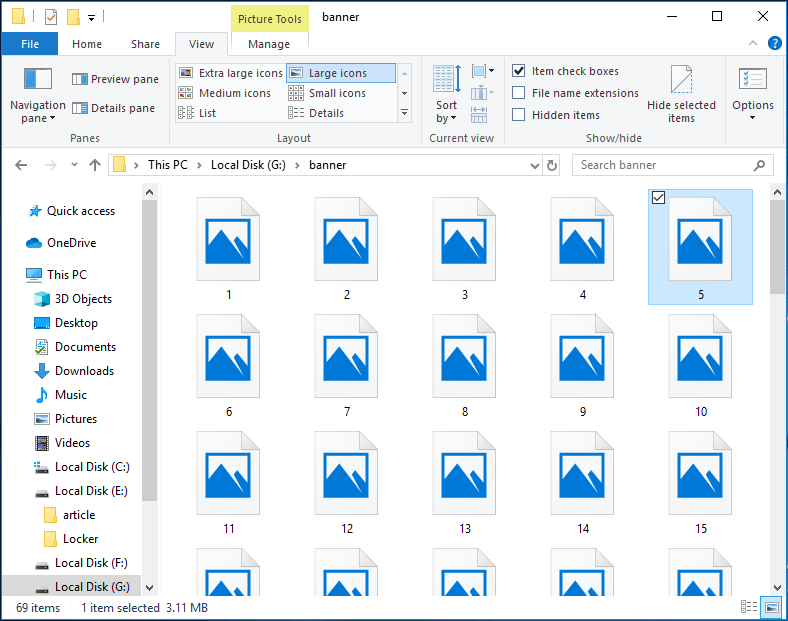Click the Details pane icon
The image size is (788, 621).
pos(79,108)
